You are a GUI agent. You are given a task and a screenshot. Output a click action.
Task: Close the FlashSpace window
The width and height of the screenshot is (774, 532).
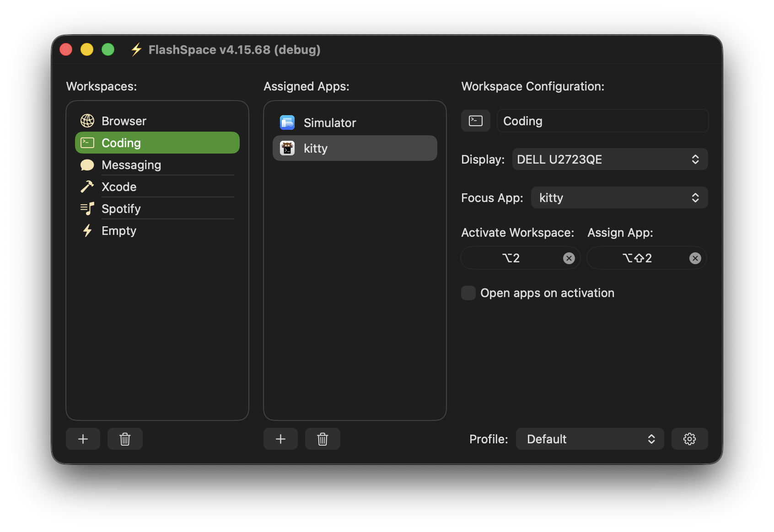pyautogui.click(x=66, y=49)
